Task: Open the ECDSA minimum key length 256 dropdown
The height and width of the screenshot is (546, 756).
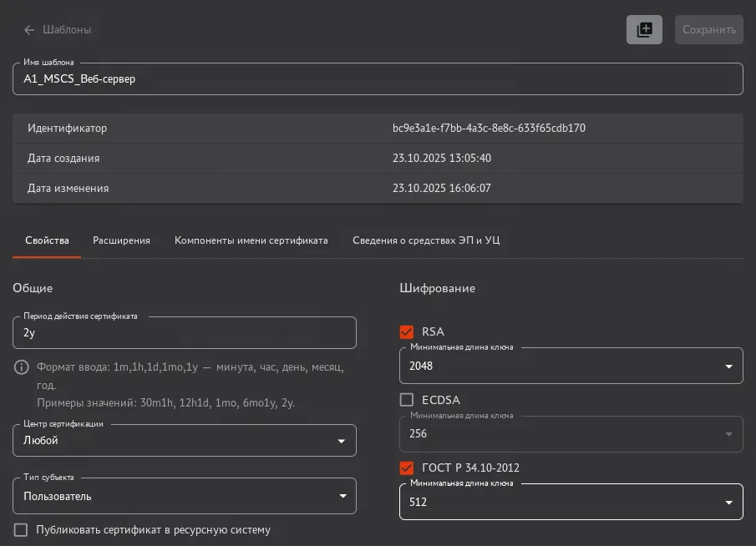Action: [571, 434]
